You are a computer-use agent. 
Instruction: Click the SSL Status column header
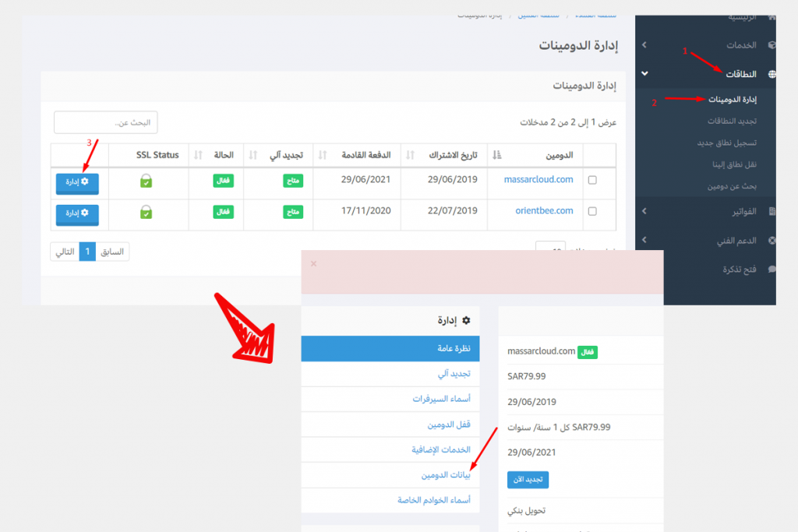point(157,155)
